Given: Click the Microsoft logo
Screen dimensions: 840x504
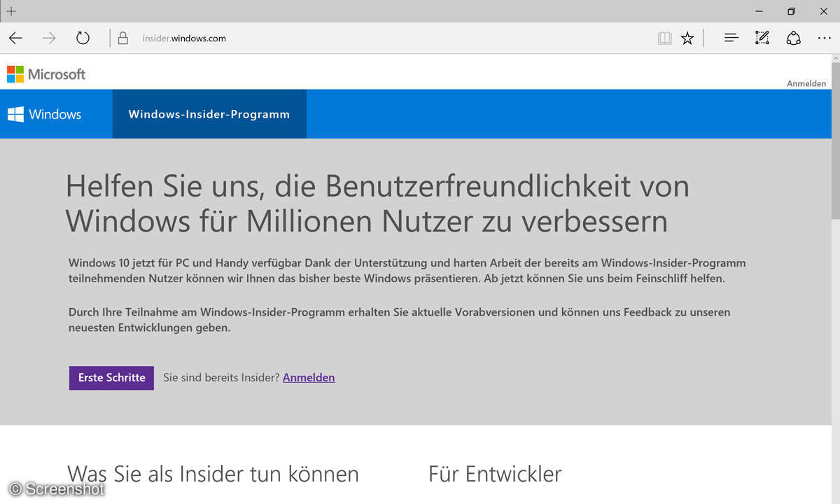Looking at the screenshot, I should pyautogui.click(x=46, y=74).
